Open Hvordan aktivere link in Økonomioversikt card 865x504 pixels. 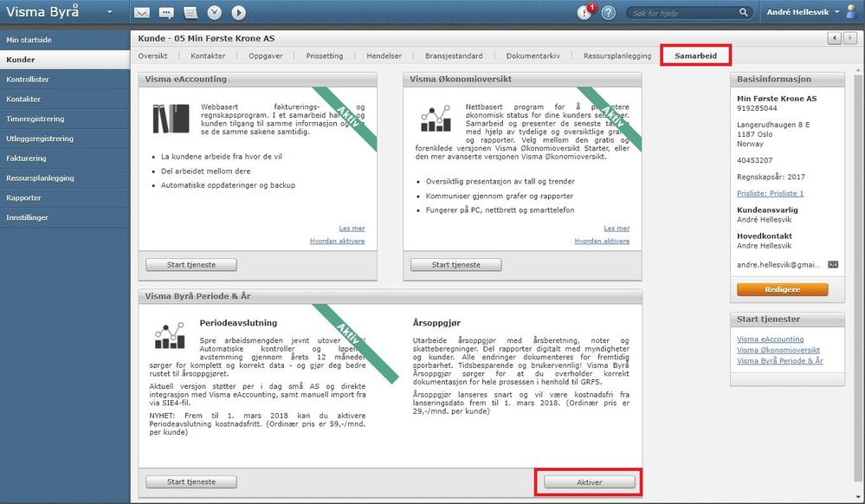click(x=602, y=241)
